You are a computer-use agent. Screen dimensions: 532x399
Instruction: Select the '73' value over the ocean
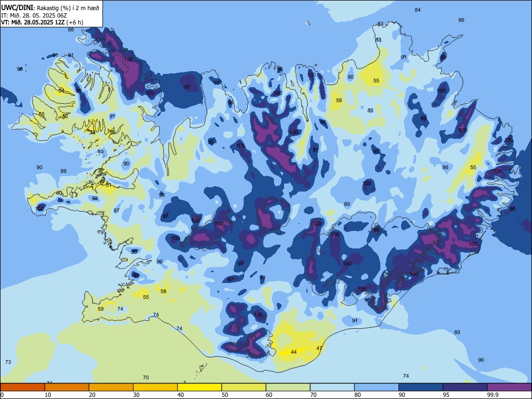tap(8, 362)
